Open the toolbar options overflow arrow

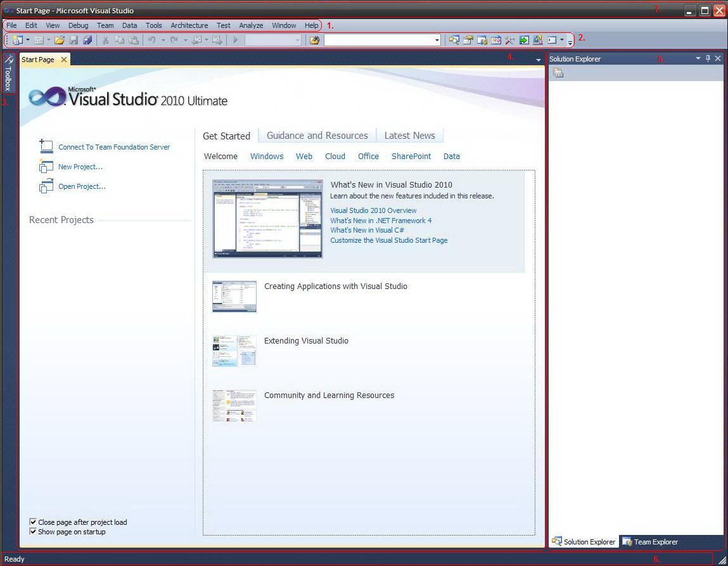(570, 42)
